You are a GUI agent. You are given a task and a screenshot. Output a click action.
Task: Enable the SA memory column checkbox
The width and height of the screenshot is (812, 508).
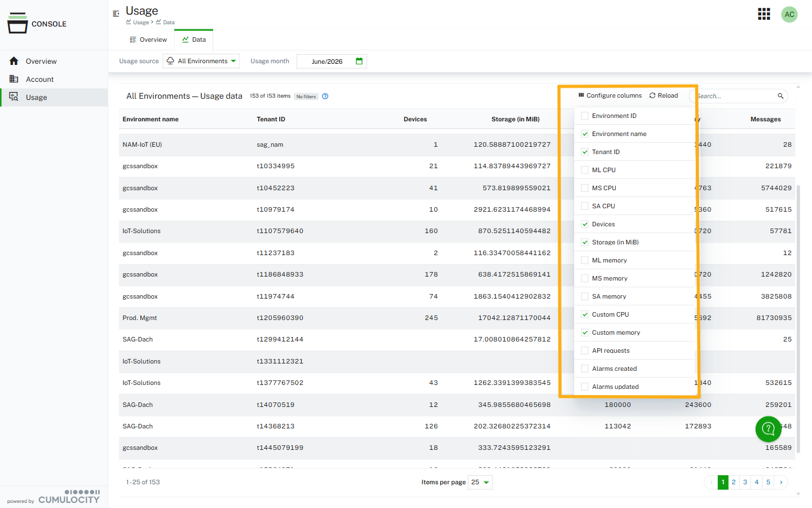585,296
